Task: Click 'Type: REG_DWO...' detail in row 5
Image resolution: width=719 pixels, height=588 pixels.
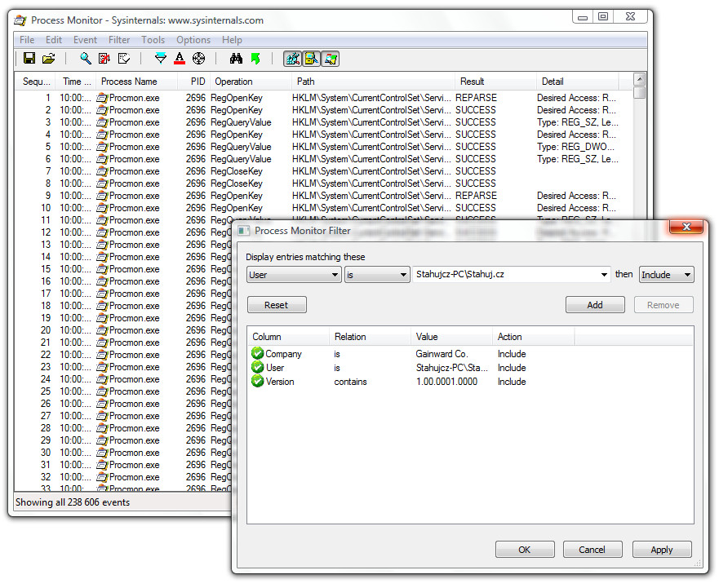Action: pyautogui.click(x=575, y=147)
